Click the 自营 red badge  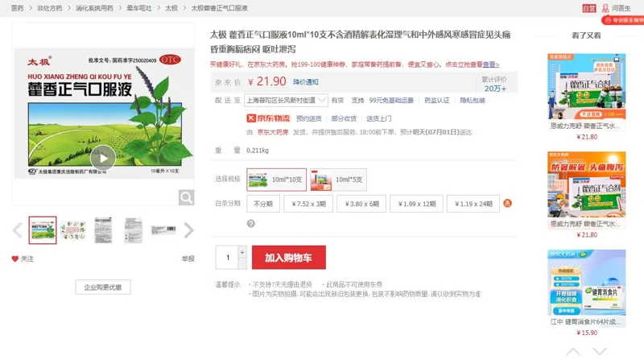click(x=589, y=8)
